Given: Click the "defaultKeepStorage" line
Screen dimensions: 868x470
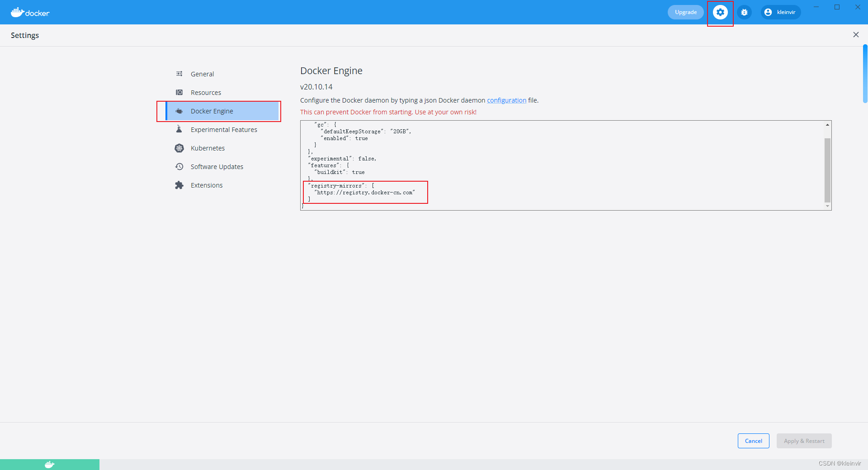Looking at the screenshot, I should (x=366, y=132).
